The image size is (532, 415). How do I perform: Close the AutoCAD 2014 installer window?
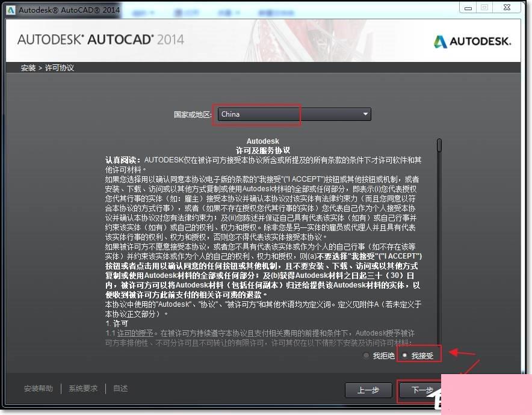(x=507, y=7)
